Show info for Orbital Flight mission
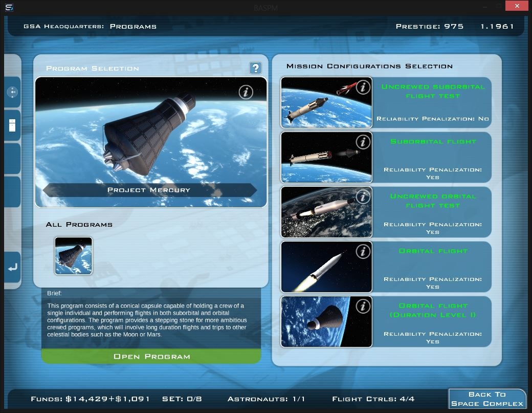This screenshot has height=413, width=532. [x=363, y=251]
